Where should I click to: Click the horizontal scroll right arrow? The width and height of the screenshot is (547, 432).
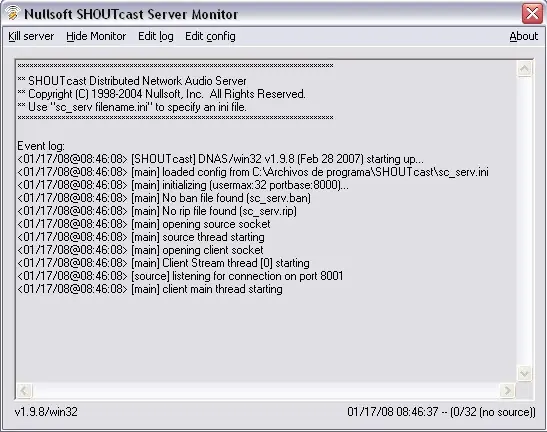(x=508, y=390)
